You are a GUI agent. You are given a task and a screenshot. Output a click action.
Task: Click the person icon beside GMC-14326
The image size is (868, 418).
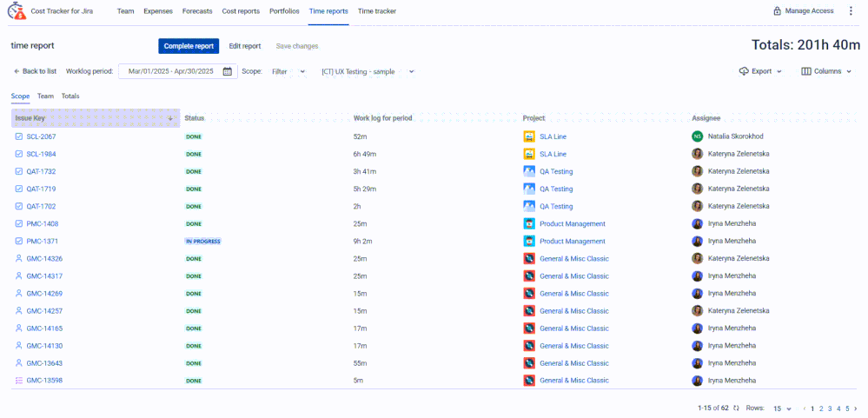[19, 259]
